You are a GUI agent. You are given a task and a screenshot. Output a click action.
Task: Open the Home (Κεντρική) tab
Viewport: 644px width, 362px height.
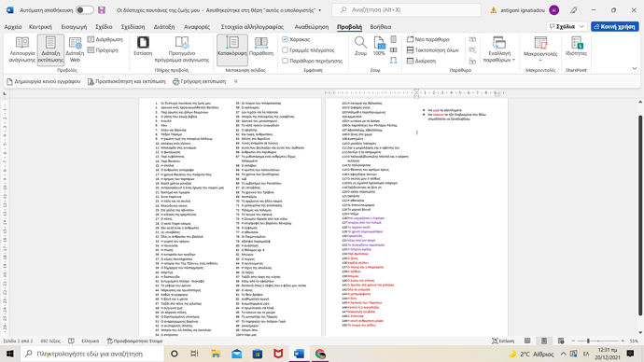click(x=40, y=27)
